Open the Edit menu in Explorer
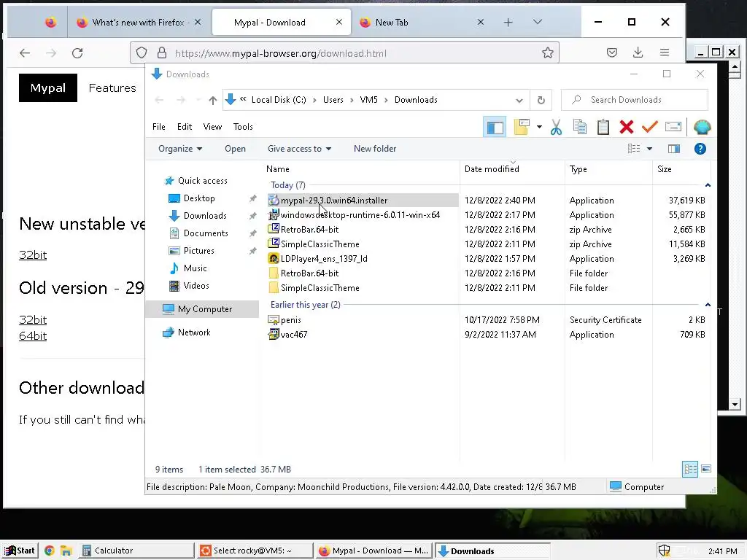 point(185,127)
